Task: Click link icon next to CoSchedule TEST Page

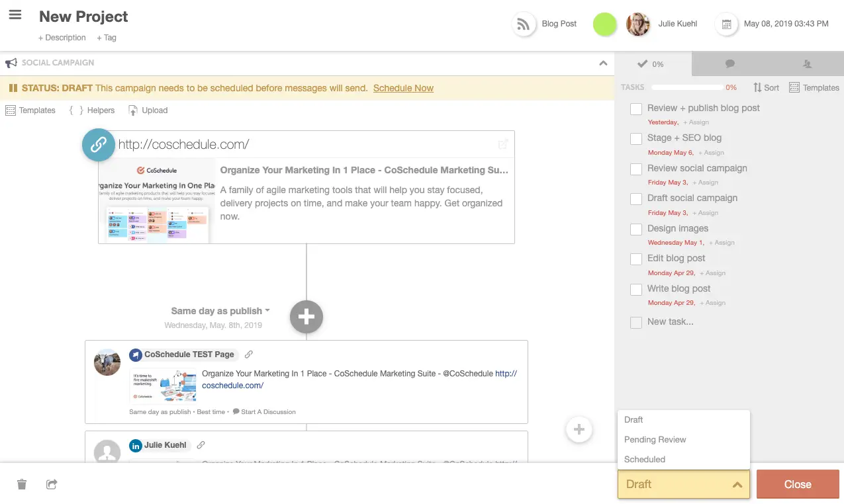Action: coord(249,355)
